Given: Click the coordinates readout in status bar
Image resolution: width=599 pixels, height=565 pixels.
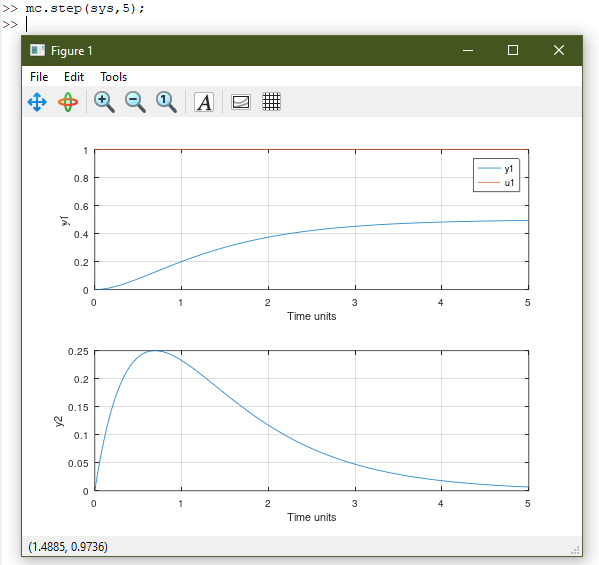Looking at the screenshot, I should [x=68, y=547].
